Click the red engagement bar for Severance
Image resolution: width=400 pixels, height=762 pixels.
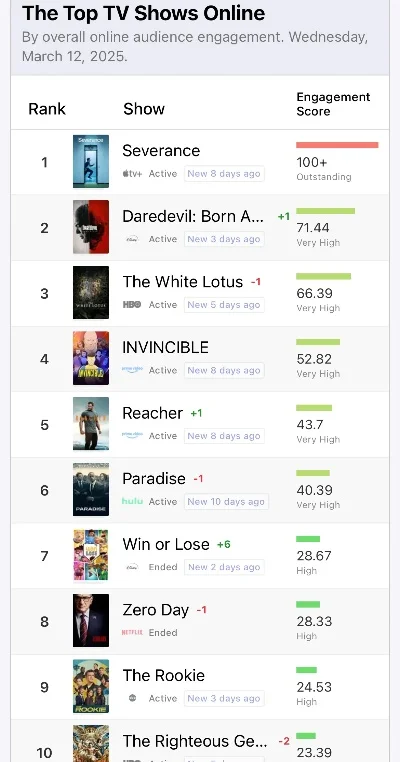pos(337,145)
